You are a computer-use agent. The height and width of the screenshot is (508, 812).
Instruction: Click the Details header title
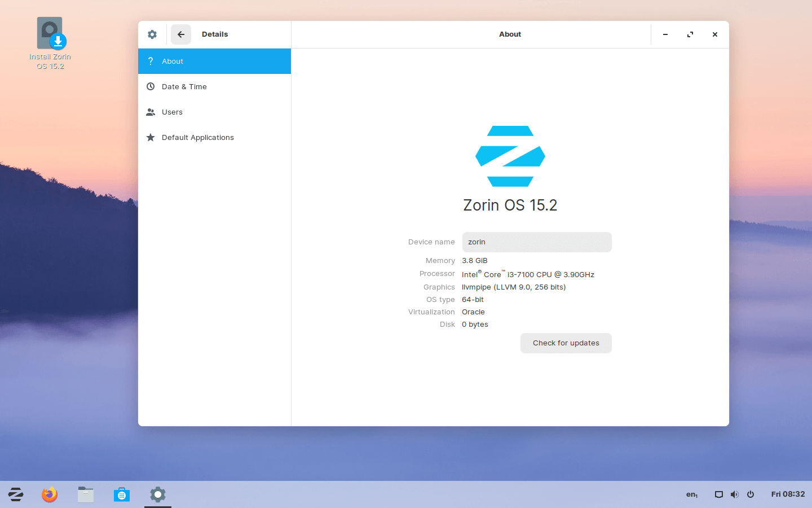click(215, 34)
